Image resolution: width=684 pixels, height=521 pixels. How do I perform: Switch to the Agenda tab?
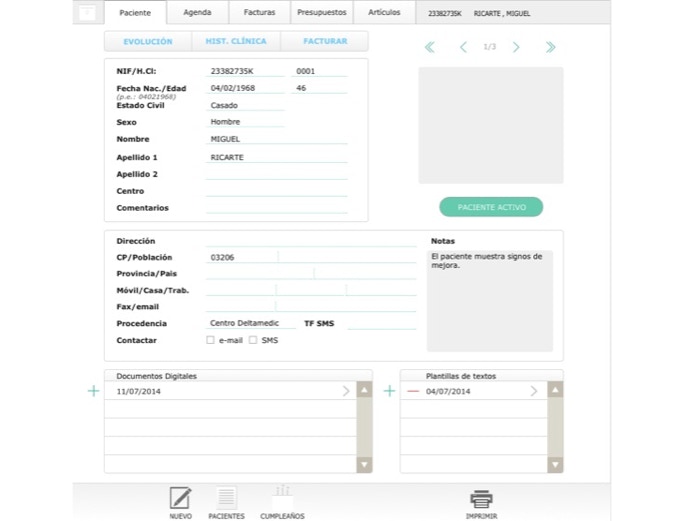click(x=197, y=13)
